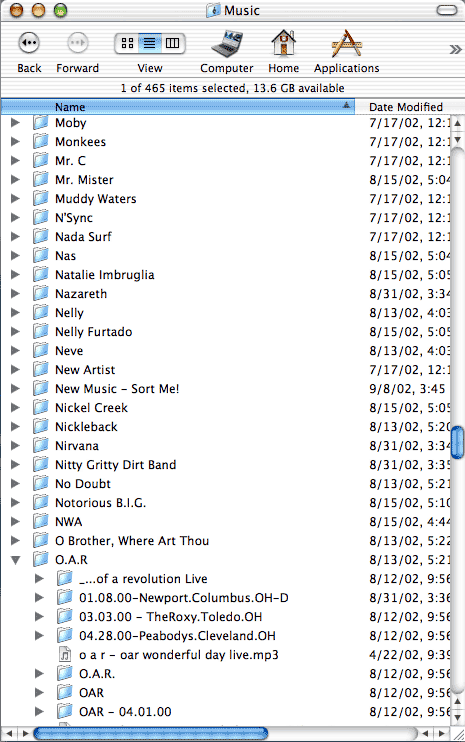Select 'O Brother, Where Art Thou' folder icon

(41, 540)
